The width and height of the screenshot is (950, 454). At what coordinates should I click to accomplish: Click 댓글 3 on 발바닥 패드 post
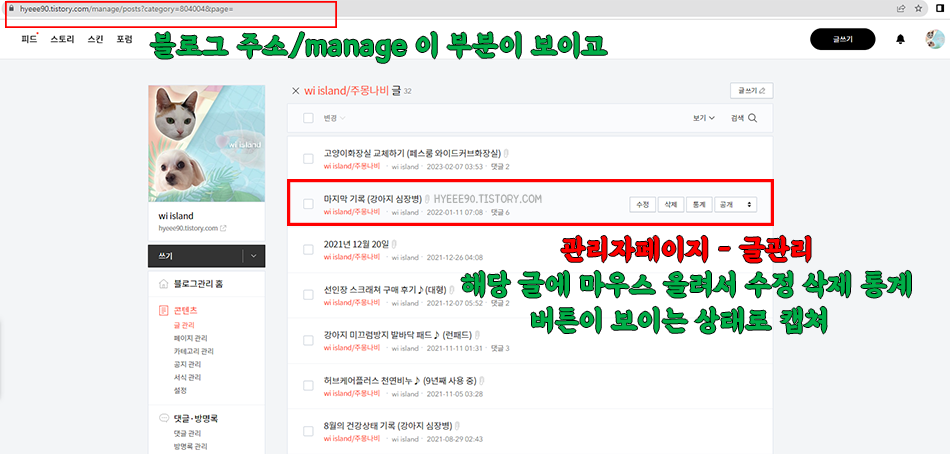point(500,348)
